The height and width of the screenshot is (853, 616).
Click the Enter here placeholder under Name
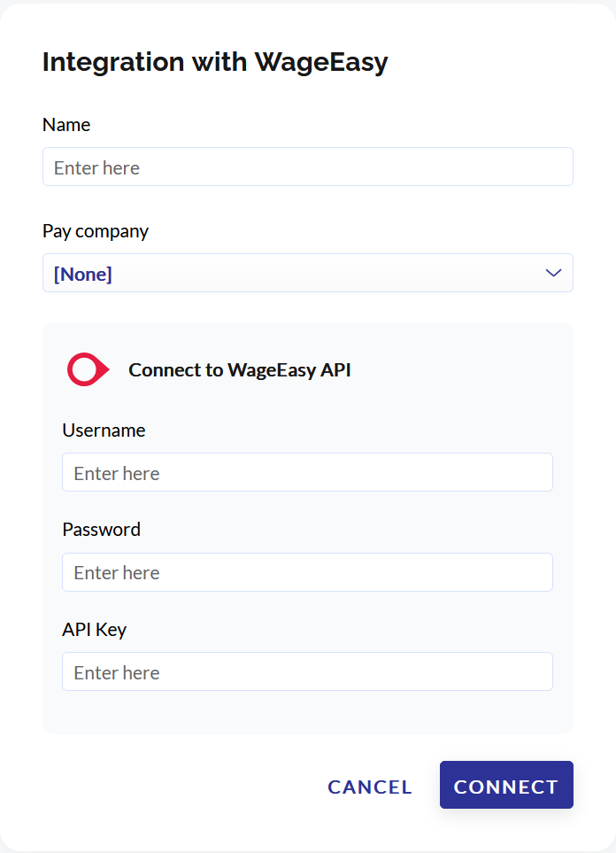coord(96,167)
